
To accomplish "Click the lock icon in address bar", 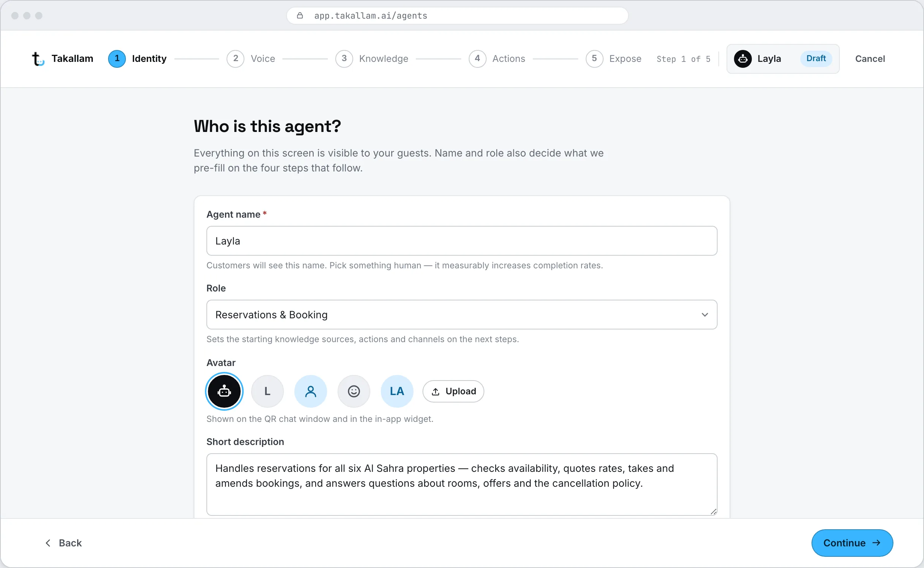I will click(x=300, y=15).
